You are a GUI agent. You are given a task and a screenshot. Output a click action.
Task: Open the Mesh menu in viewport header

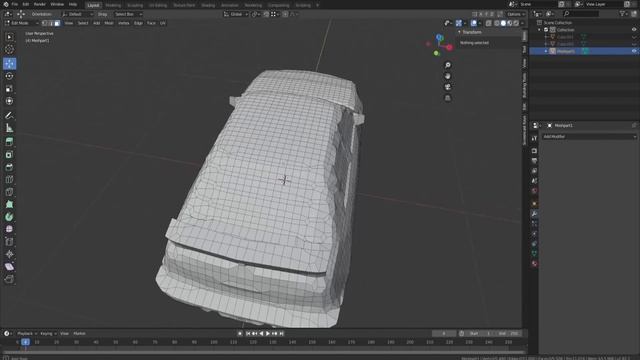pos(109,23)
